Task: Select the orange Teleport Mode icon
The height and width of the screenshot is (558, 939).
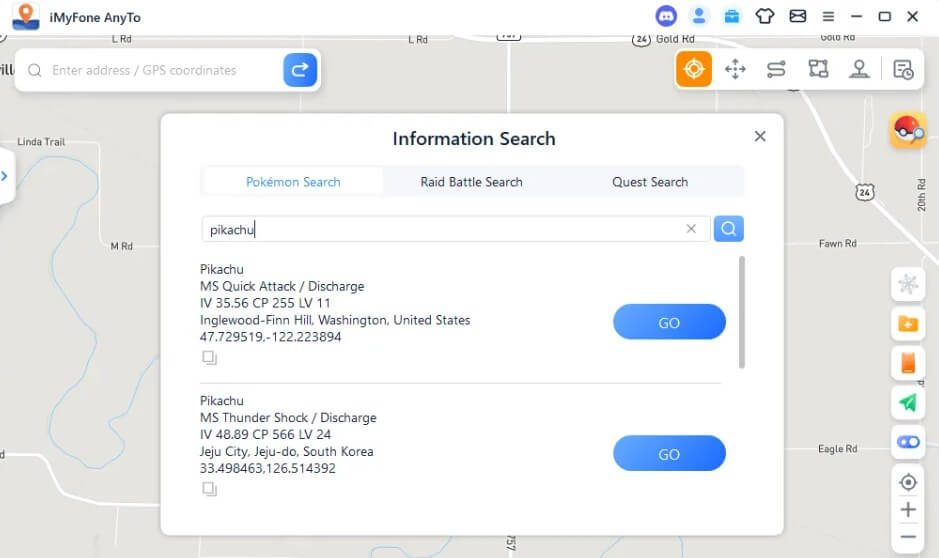Action: (694, 69)
